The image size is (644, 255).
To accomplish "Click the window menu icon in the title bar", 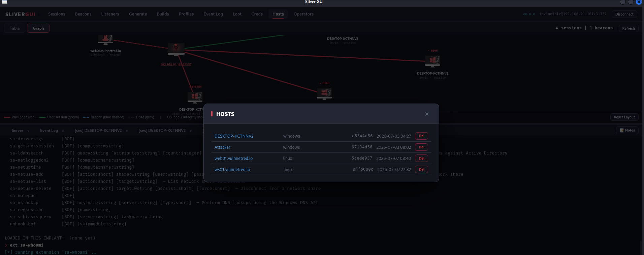I will [5, 2].
